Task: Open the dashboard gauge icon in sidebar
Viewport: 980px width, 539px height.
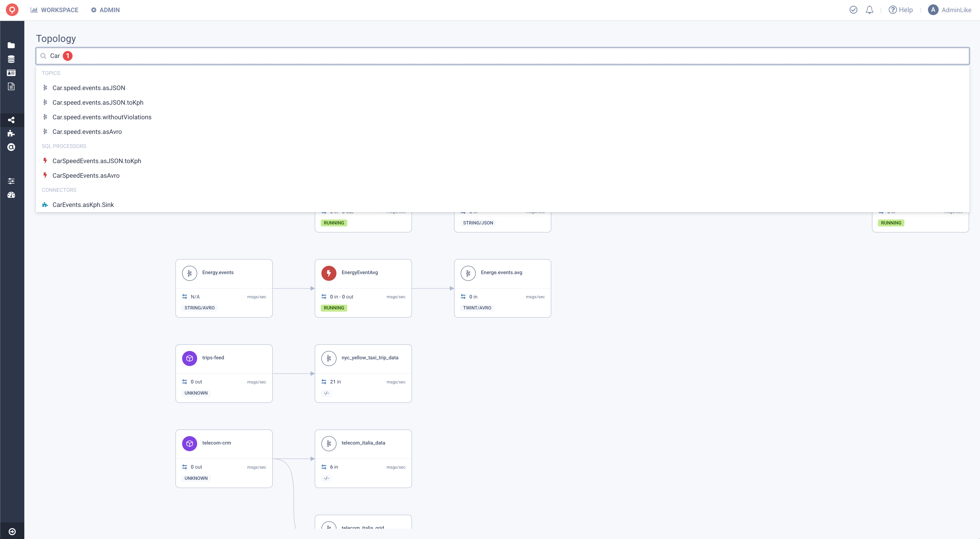Action: [11, 195]
